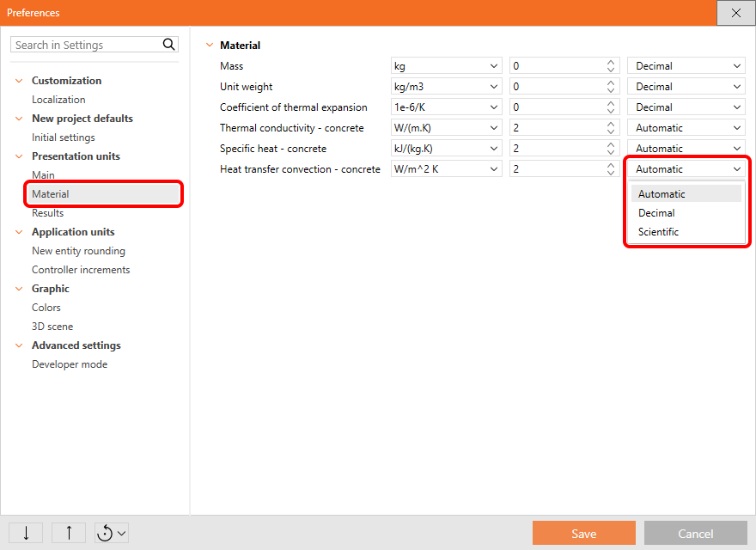The width and height of the screenshot is (756, 550).
Task: Select Automatic in the open dropdown list
Action: [661, 194]
